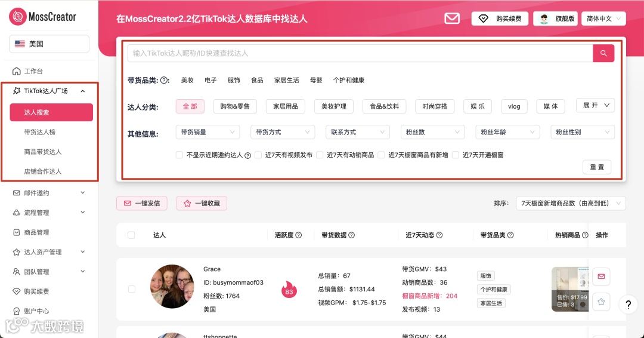Select the 购物&零售 category button
Image resolution: width=644 pixels, height=338 pixels.
pos(235,106)
